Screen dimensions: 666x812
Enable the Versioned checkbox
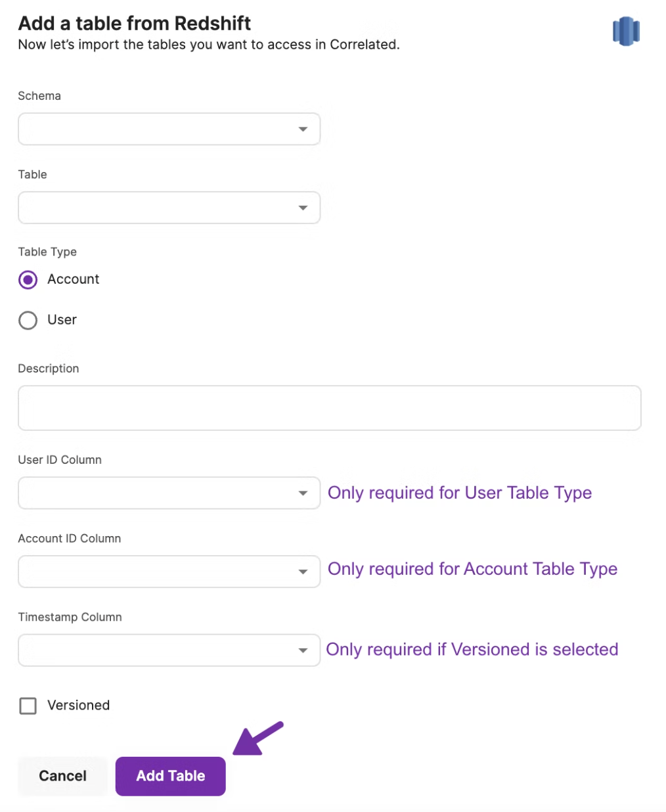[28, 706]
